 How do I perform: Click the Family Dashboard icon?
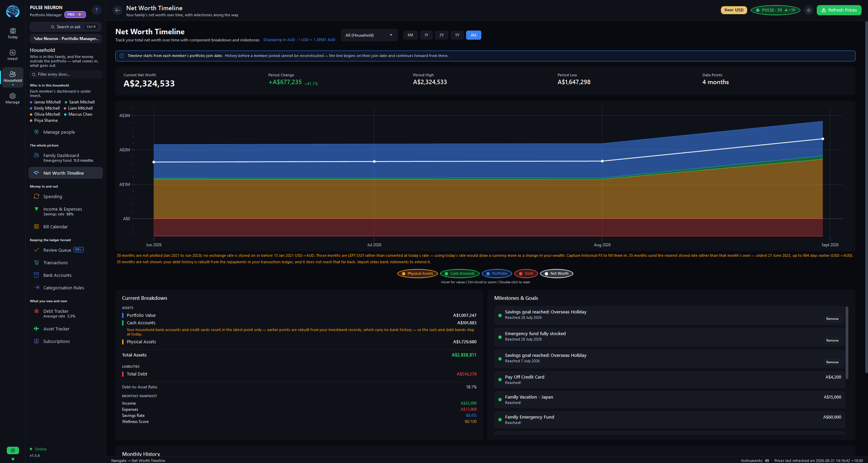click(x=36, y=155)
